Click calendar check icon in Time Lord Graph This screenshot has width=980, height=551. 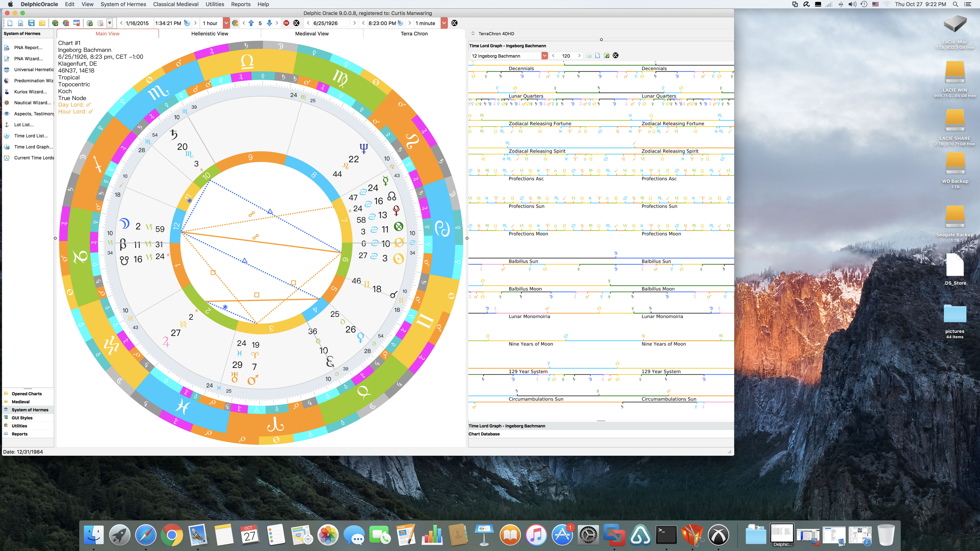tap(606, 56)
